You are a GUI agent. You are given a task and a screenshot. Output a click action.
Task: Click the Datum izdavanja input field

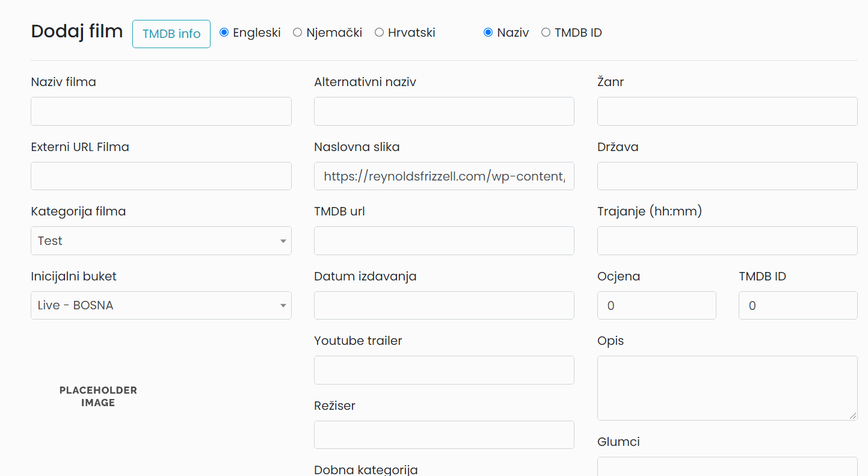pos(444,305)
